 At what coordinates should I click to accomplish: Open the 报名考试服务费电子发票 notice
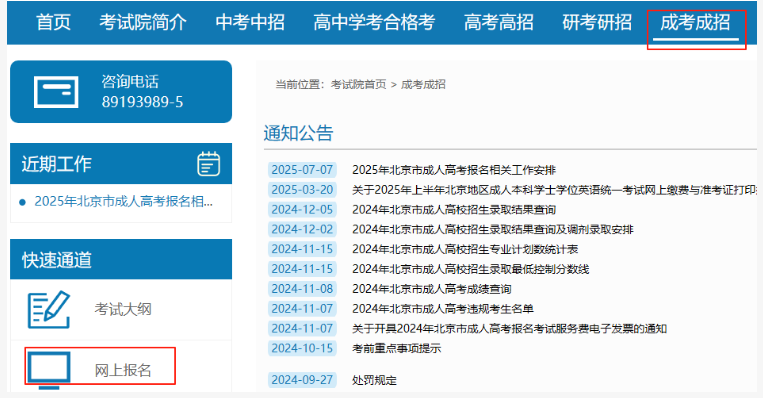[x=509, y=329]
